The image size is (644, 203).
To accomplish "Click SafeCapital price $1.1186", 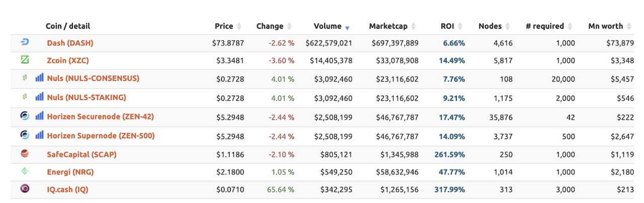I will point(230,154).
